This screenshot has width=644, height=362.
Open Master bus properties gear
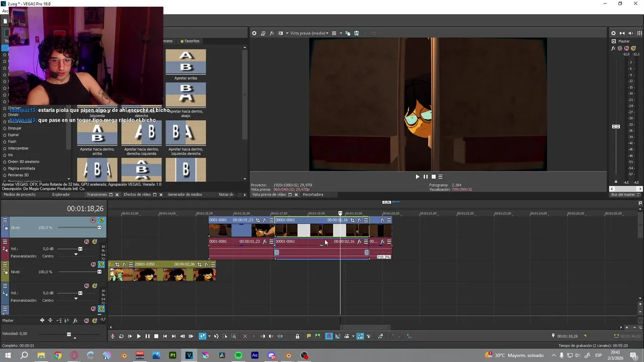click(613, 33)
